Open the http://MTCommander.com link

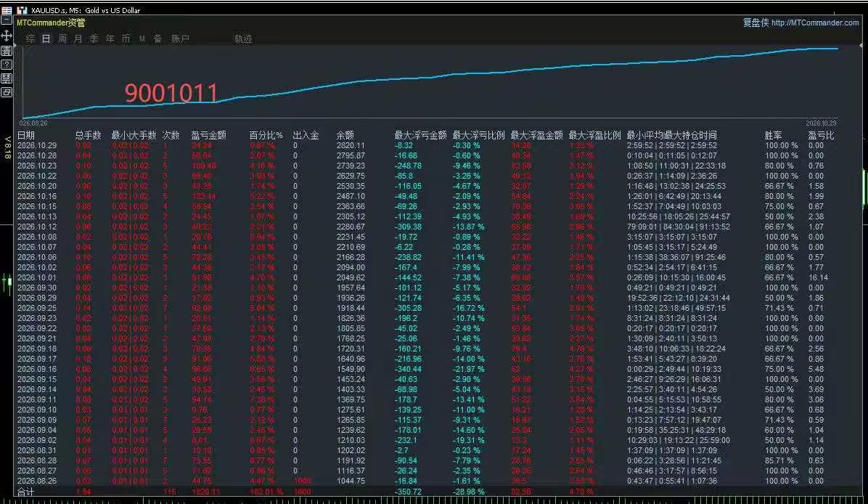click(x=815, y=23)
